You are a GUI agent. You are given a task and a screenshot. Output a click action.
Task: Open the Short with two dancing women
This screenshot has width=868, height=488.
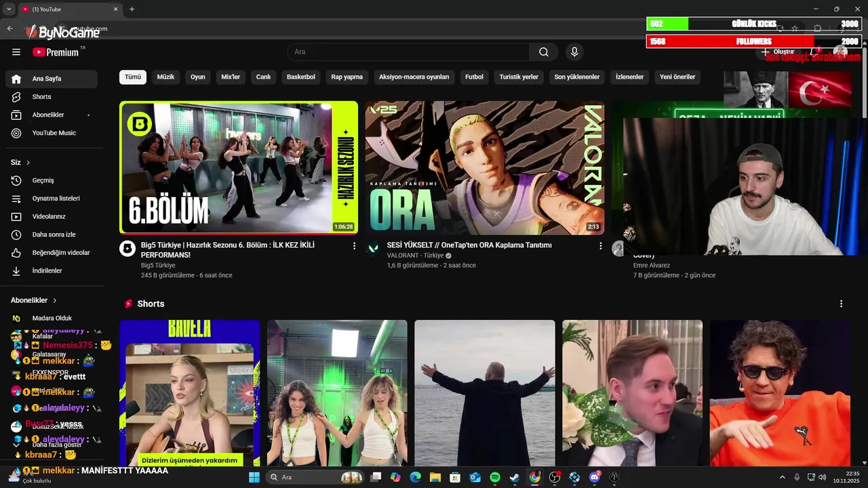point(337,393)
